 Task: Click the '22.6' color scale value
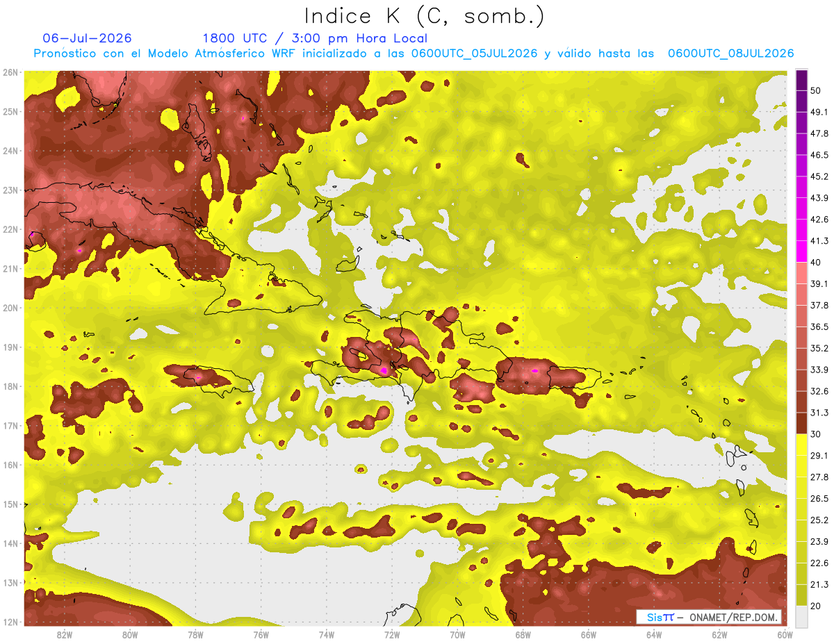[819, 563]
